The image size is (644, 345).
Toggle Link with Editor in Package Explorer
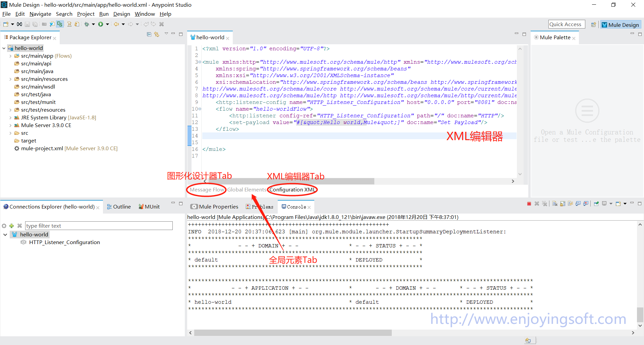(x=157, y=34)
